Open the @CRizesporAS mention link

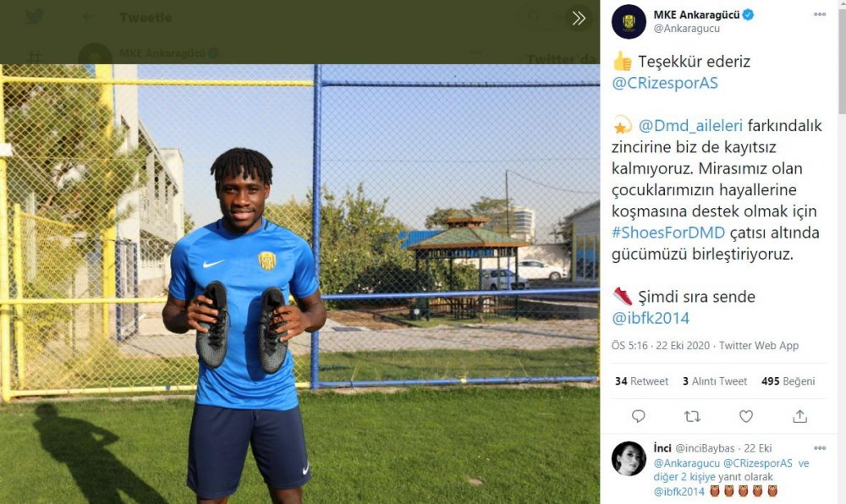click(x=665, y=83)
